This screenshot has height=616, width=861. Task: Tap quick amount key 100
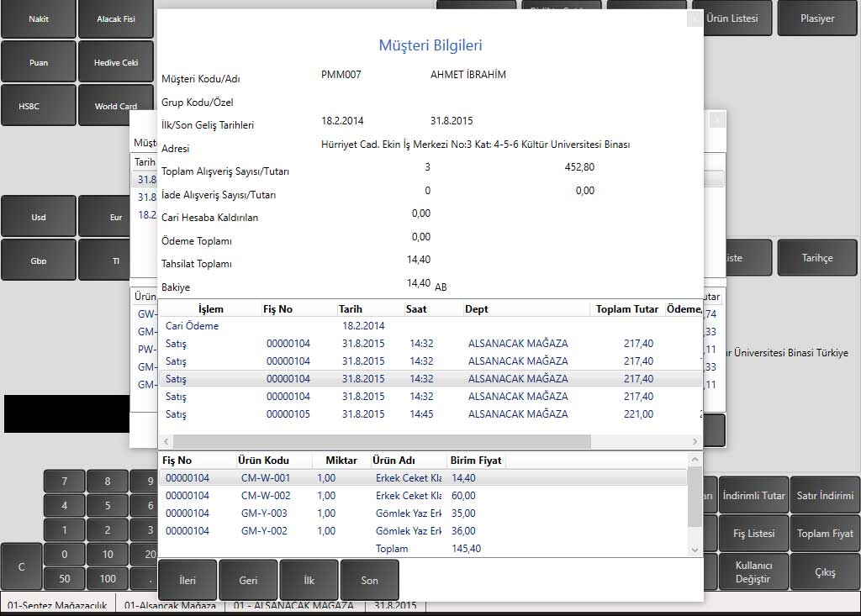pos(108,578)
